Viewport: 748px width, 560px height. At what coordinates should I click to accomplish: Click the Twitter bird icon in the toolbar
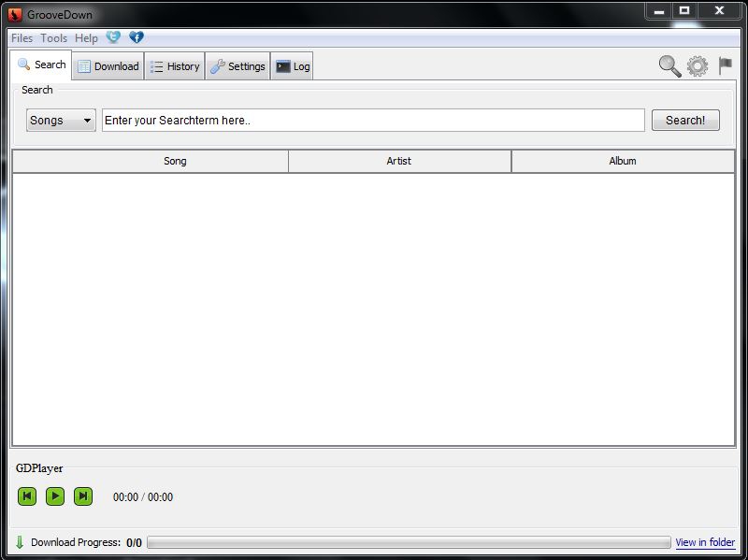[113, 37]
